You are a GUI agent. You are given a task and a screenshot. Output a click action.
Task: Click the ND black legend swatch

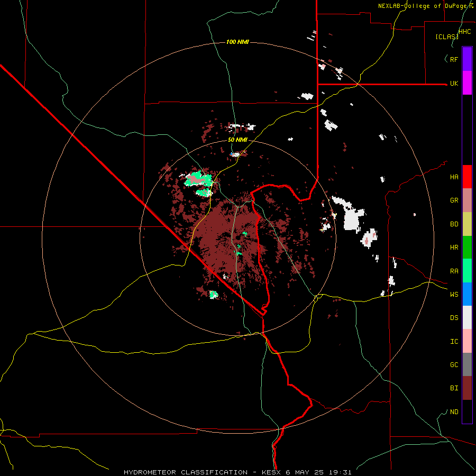tap(467, 411)
